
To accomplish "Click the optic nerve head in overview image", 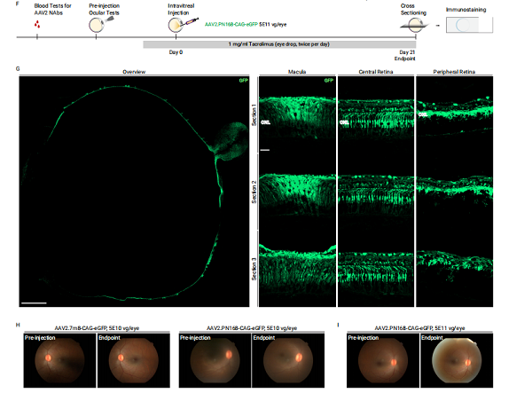I will [231, 142].
